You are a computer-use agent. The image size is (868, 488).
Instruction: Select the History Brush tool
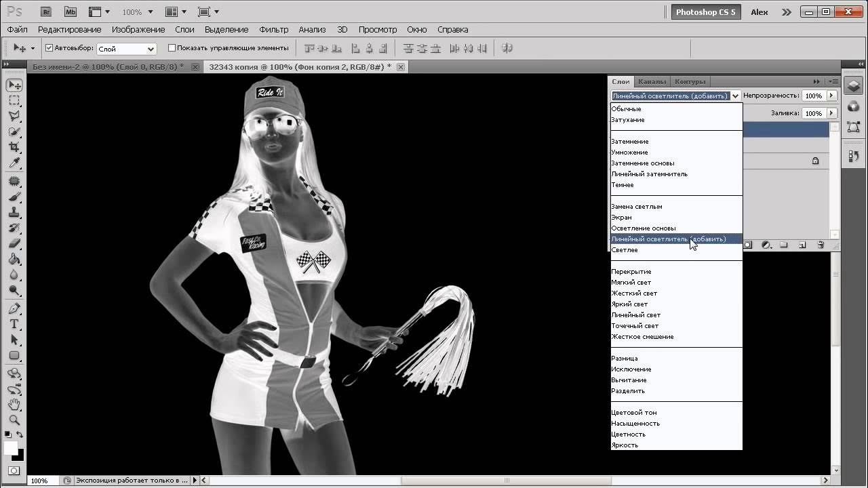click(14, 228)
